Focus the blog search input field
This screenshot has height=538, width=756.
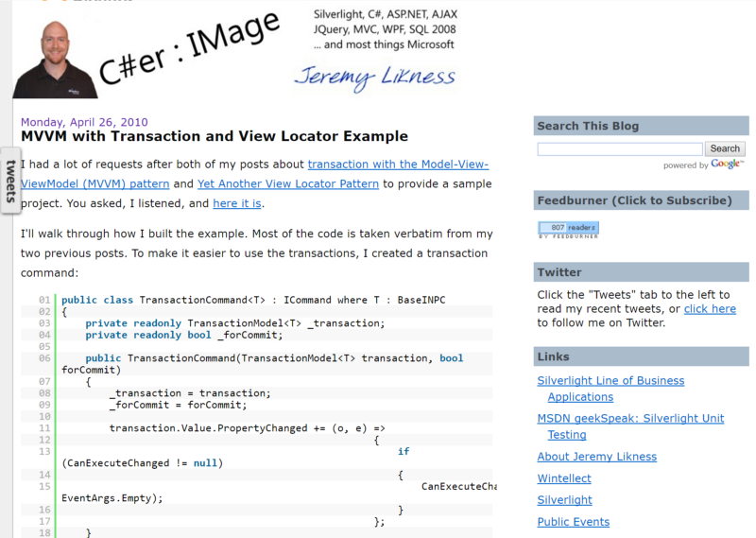point(620,149)
